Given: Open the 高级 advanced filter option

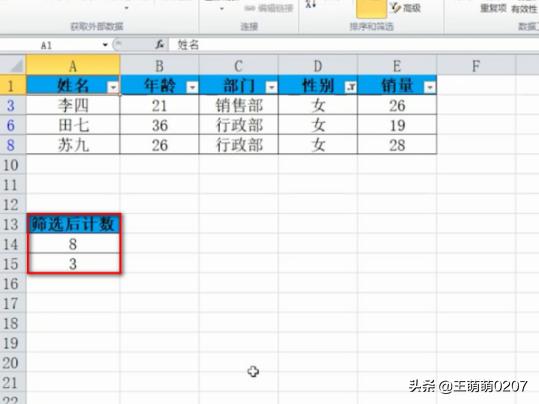Looking at the screenshot, I should click(x=406, y=8).
